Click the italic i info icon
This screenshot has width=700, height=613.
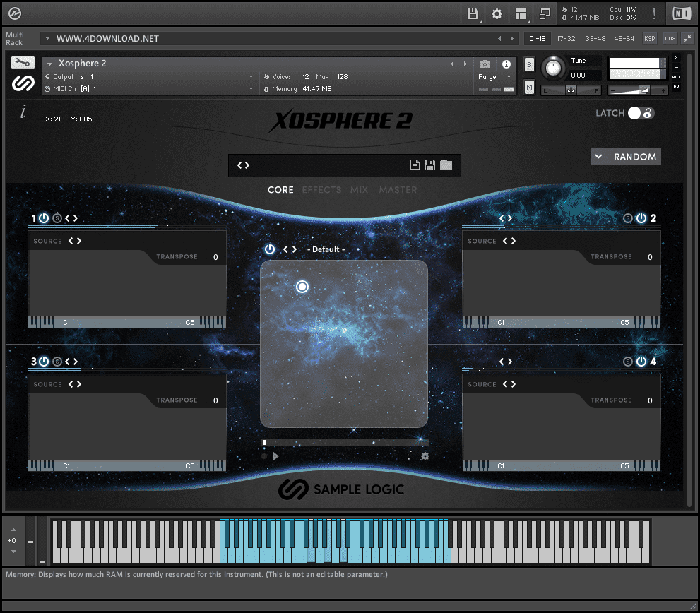point(23,112)
